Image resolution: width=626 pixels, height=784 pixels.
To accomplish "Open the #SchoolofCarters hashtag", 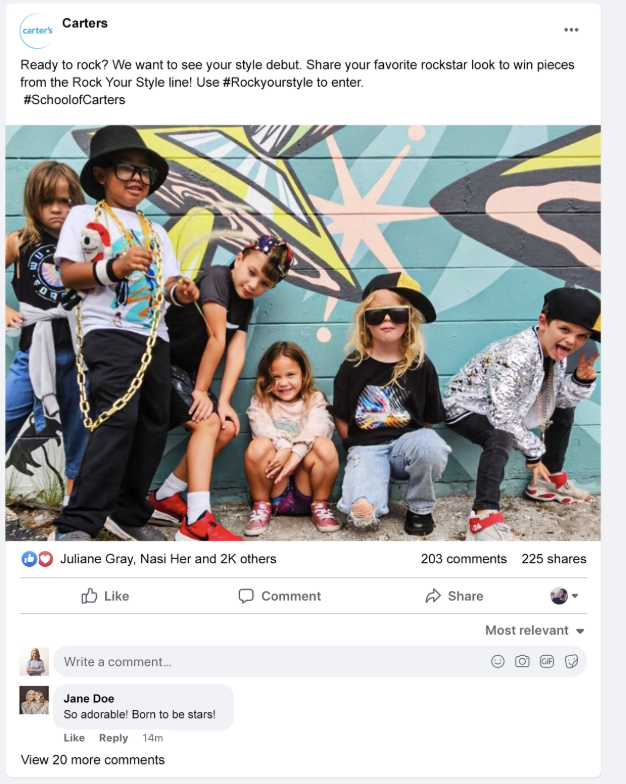I will coord(74,100).
